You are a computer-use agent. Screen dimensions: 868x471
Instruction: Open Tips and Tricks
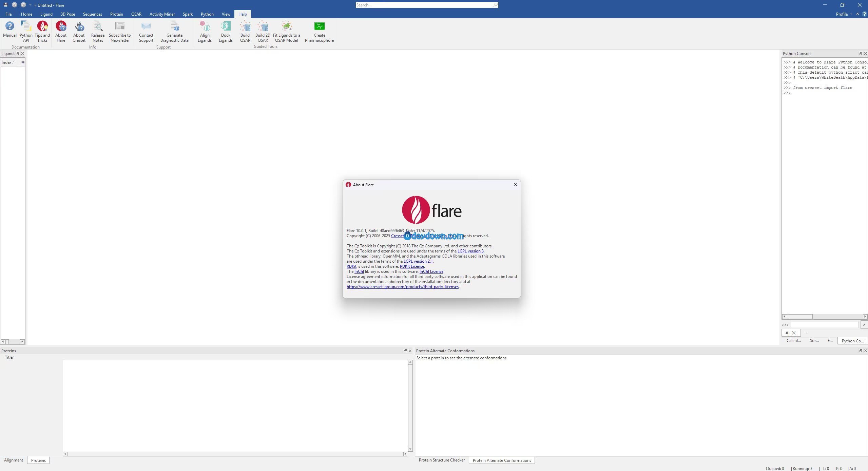coord(42,31)
